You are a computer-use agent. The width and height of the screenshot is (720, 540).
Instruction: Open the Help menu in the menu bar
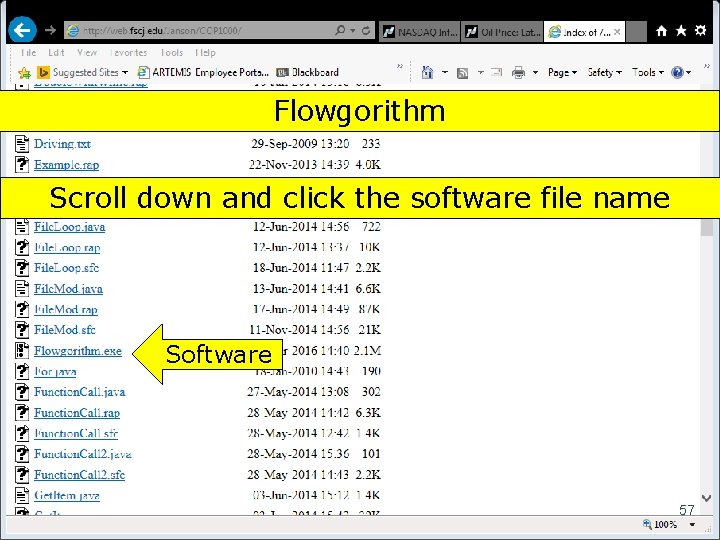click(x=205, y=53)
